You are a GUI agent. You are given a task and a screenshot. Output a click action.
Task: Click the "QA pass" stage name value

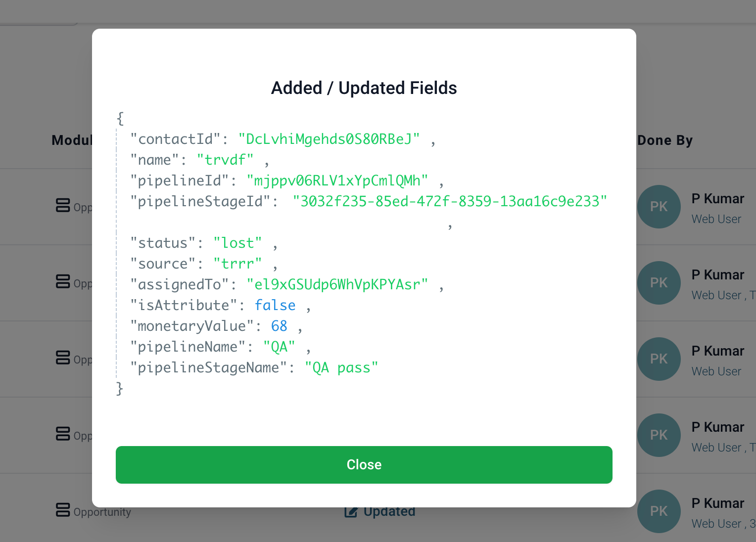pyautogui.click(x=341, y=367)
